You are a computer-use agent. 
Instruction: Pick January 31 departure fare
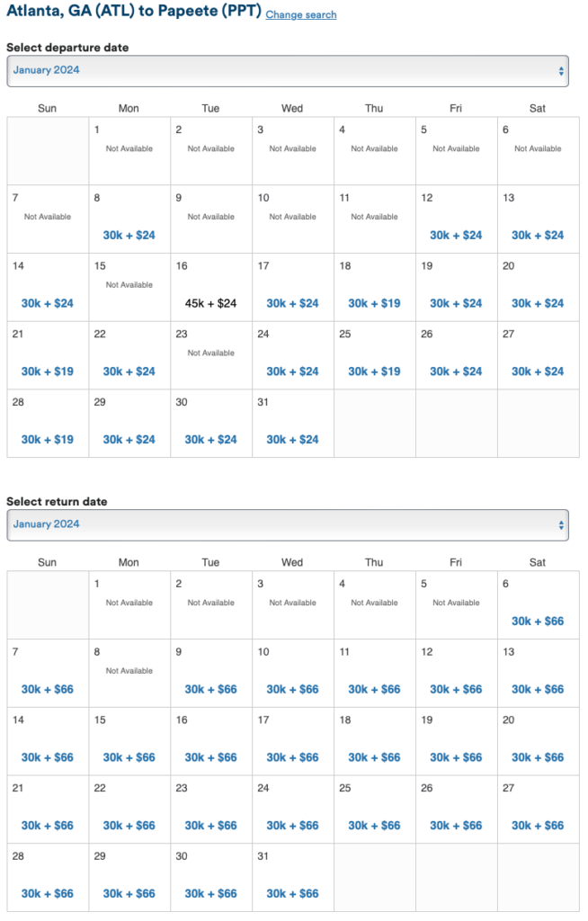(x=292, y=440)
